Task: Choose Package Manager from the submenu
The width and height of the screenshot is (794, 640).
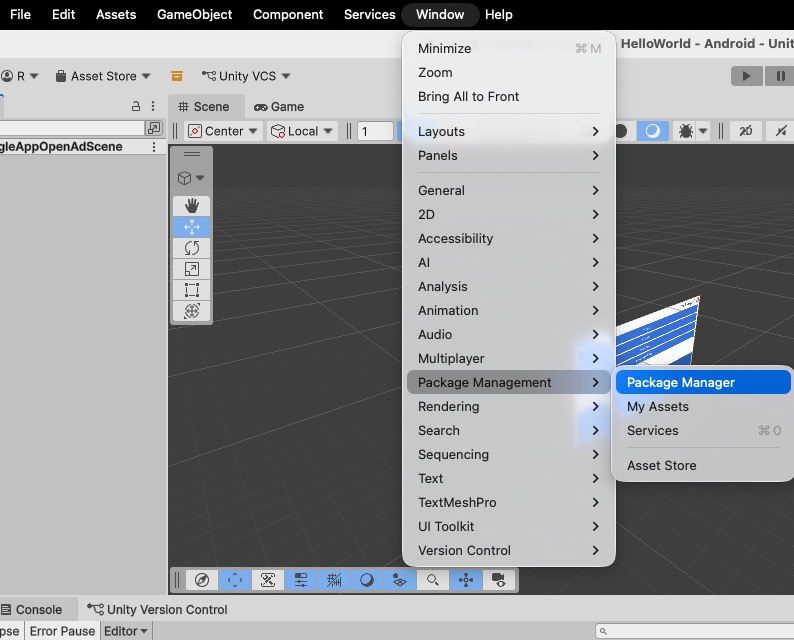Action: point(703,382)
